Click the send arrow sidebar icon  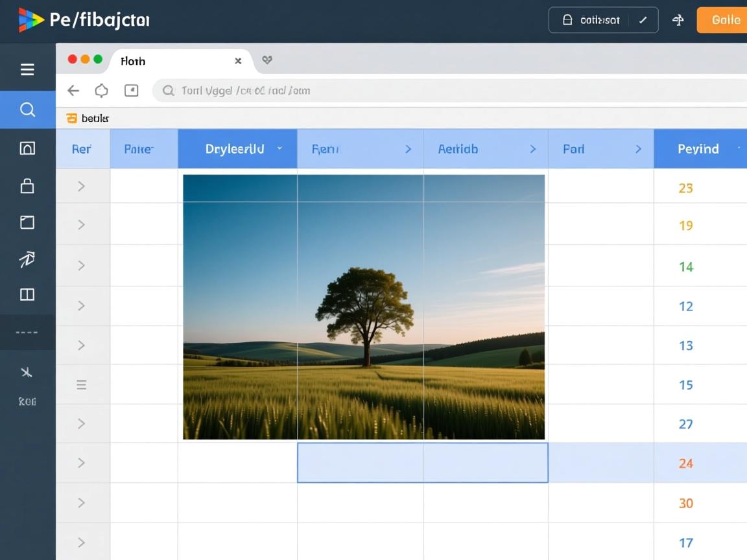pos(27,260)
